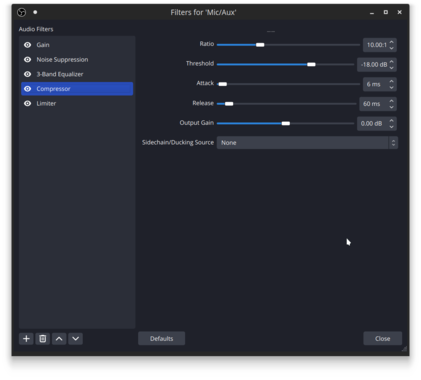Decrease Attack with the down stepper arrow
The height and width of the screenshot is (380, 421).
(x=392, y=87)
